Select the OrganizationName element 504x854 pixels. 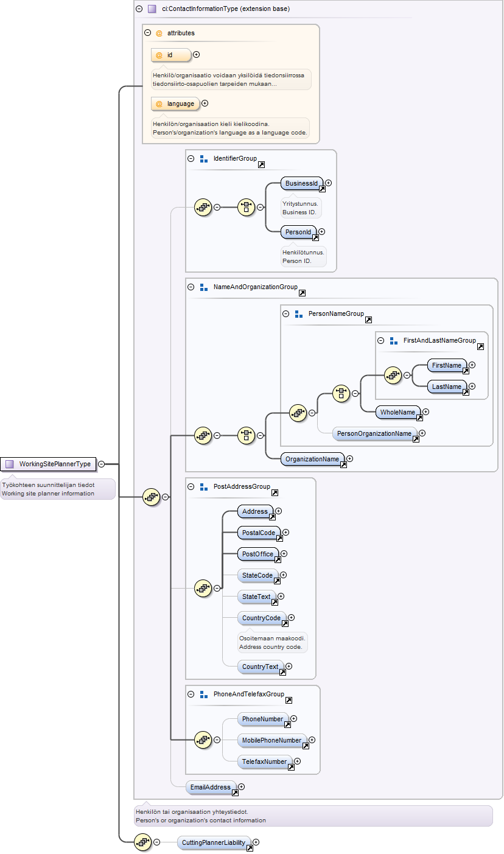click(313, 459)
